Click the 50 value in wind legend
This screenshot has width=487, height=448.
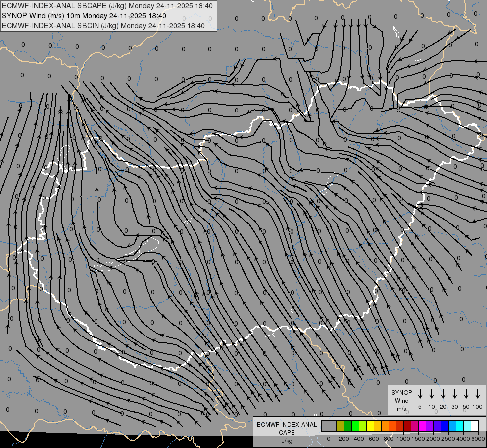466,407
